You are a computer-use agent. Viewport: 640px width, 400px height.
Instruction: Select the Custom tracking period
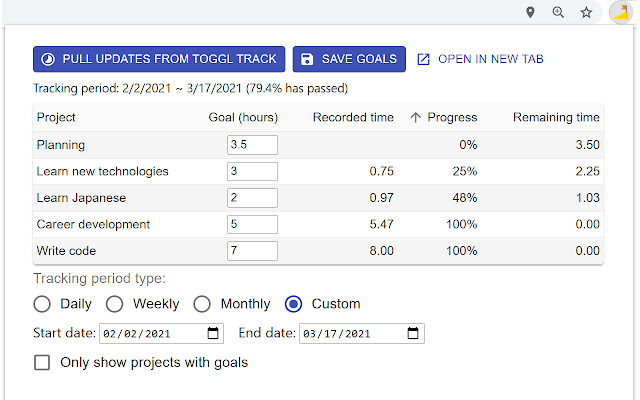point(294,304)
